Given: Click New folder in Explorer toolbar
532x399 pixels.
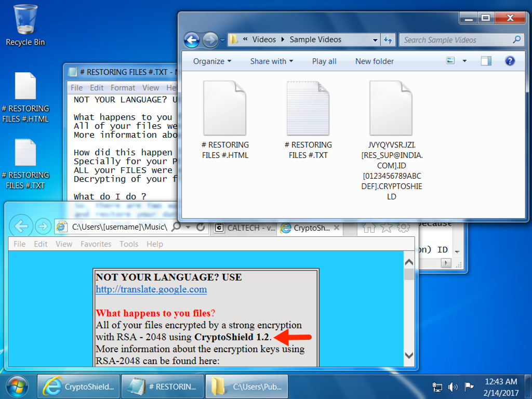Looking at the screenshot, I should (x=374, y=61).
